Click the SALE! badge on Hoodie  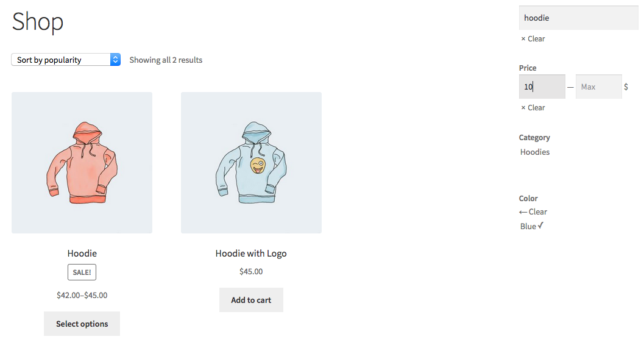click(x=82, y=272)
